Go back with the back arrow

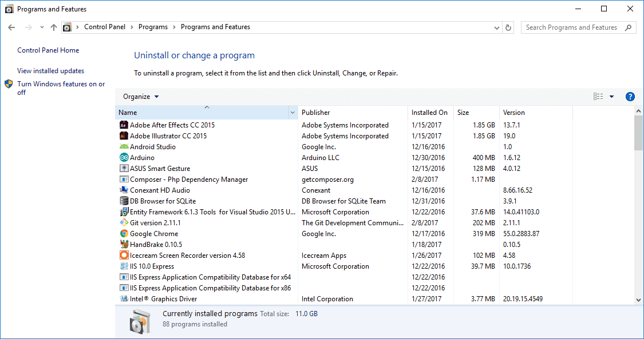click(11, 27)
